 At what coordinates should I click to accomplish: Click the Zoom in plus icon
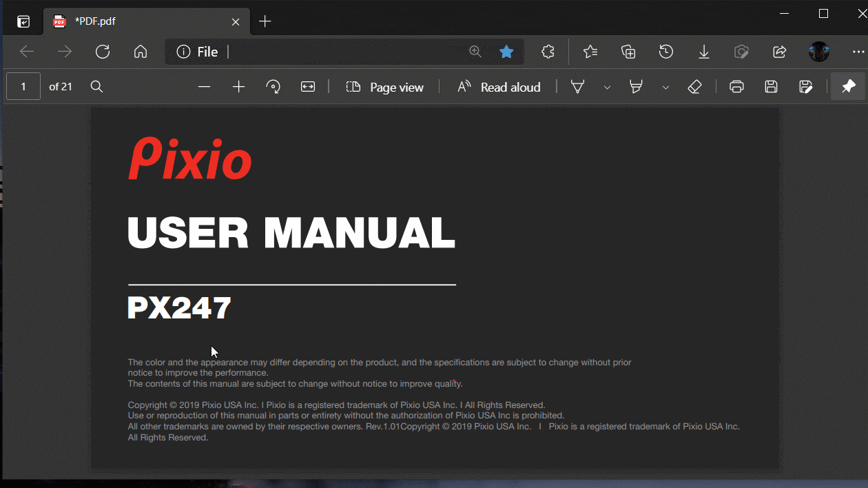point(239,87)
